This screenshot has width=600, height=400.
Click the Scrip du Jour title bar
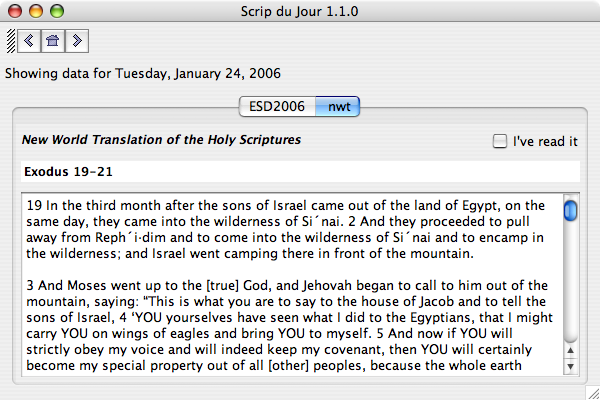[300, 11]
